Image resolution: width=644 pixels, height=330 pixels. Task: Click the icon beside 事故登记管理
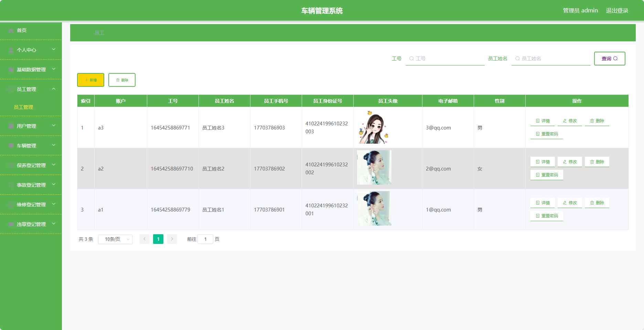point(11,185)
